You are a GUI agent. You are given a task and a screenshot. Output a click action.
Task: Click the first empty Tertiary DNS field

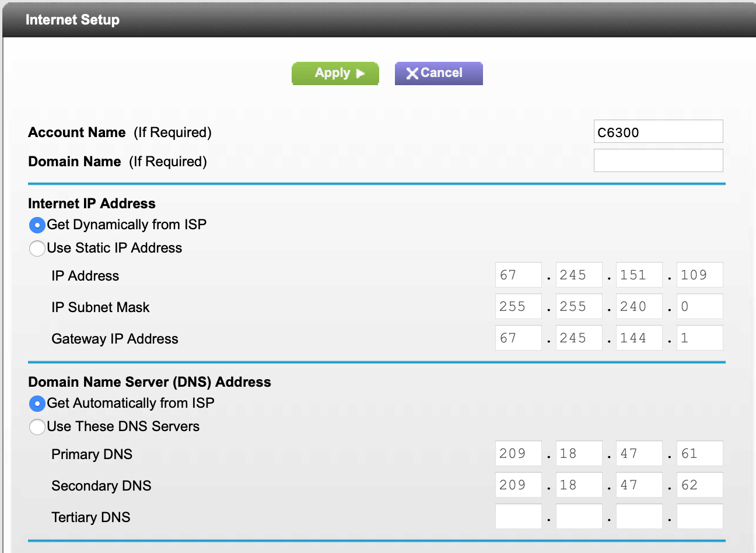click(518, 516)
